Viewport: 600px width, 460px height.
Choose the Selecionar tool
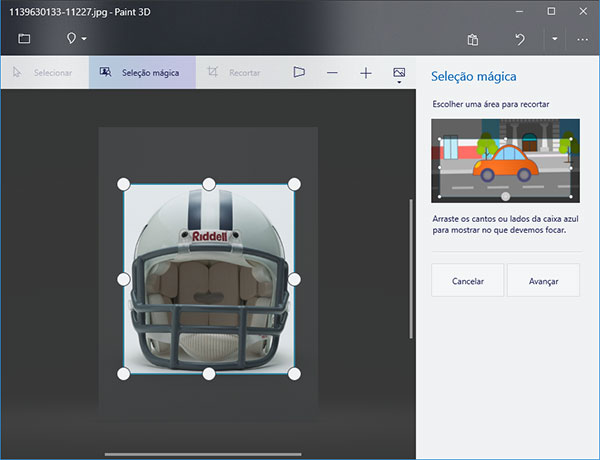pos(44,73)
